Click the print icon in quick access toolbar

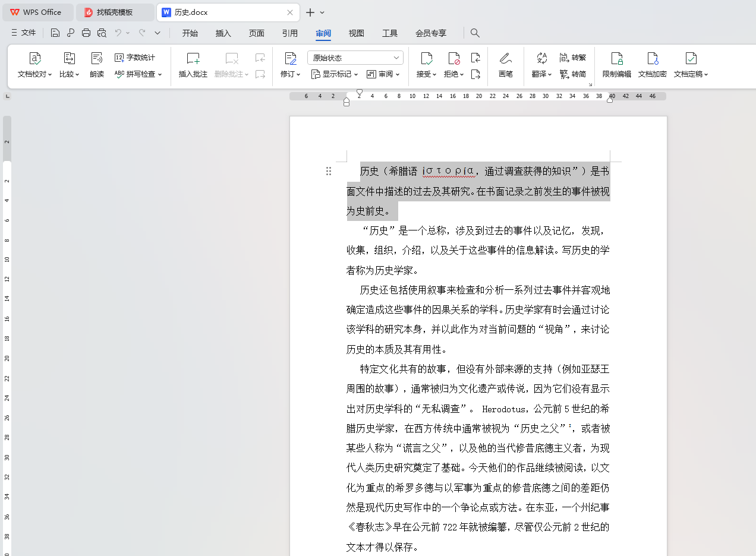(86, 33)
